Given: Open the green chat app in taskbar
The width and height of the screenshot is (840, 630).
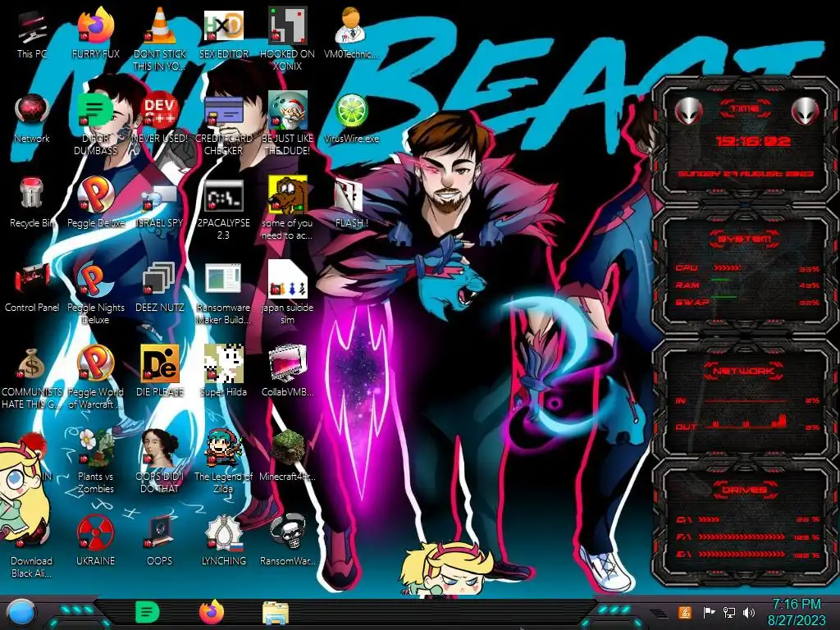Looking at the screenshot, I should point(148,612).
